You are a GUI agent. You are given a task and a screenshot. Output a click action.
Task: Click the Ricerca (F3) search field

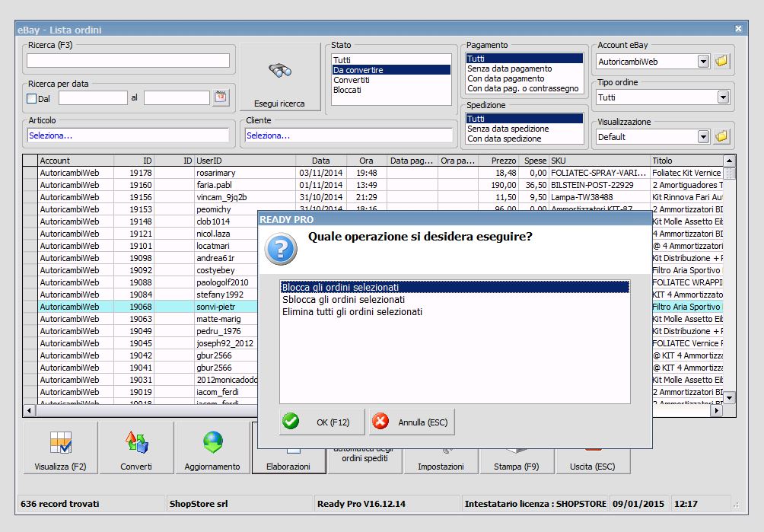click(128, 61)
